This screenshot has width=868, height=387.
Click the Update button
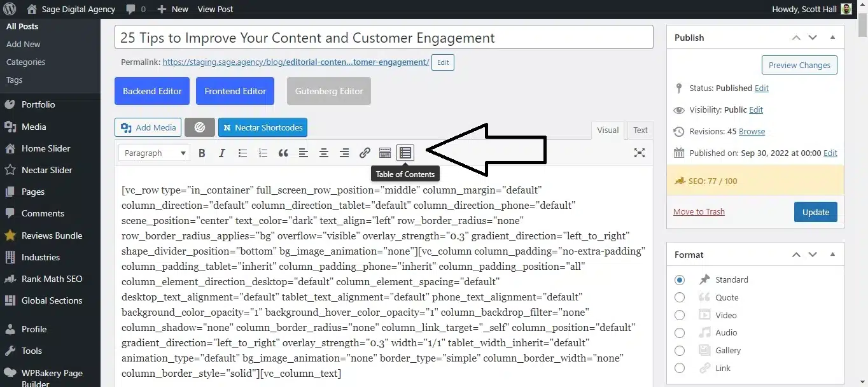click(x=816, y=212)
